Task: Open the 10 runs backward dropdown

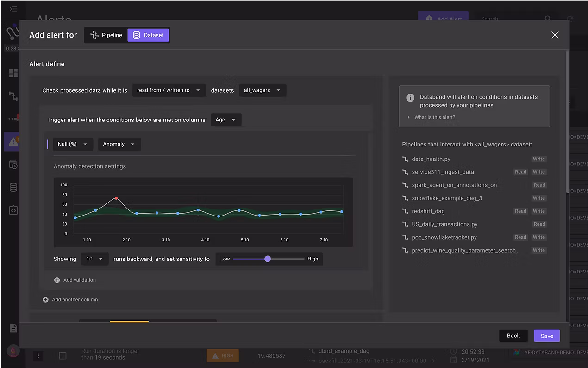Action: click(x=95, y=259)
